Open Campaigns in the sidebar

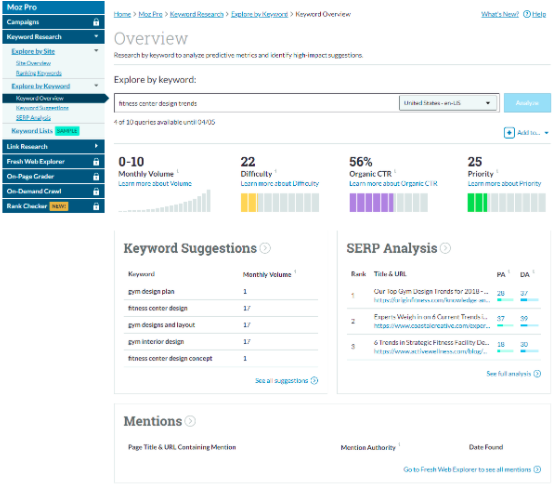[x=53, y=22]
